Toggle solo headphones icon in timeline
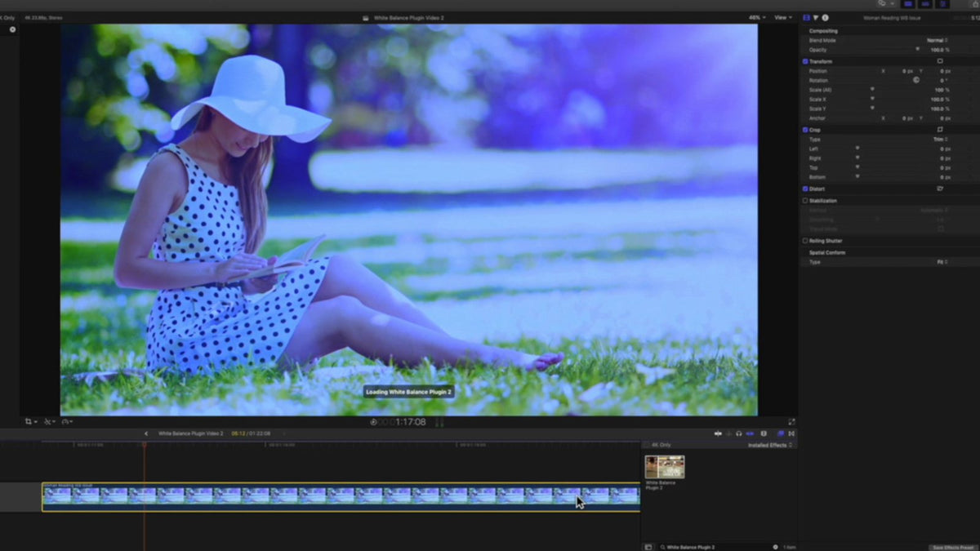The height and width of the screenshot is (551, 980). (x=738, y=433)
